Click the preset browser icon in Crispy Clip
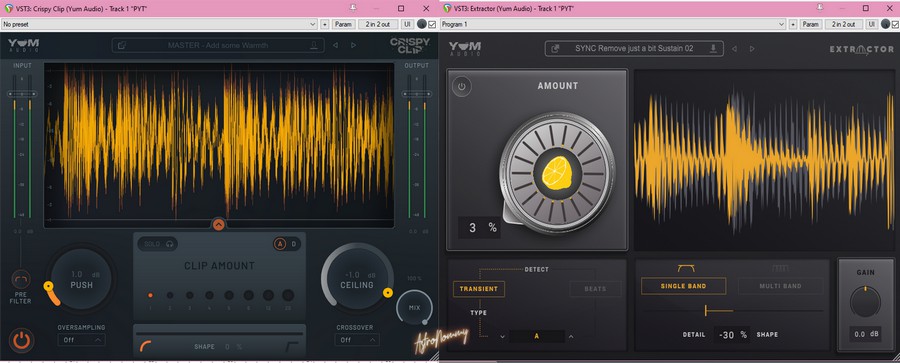The image size is (900, 363). 122,45
